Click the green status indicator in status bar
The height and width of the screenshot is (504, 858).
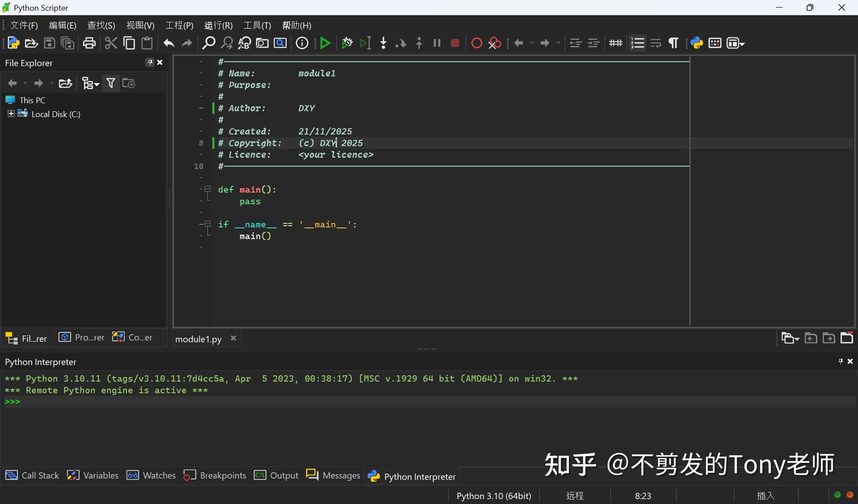tap(837, 495)
